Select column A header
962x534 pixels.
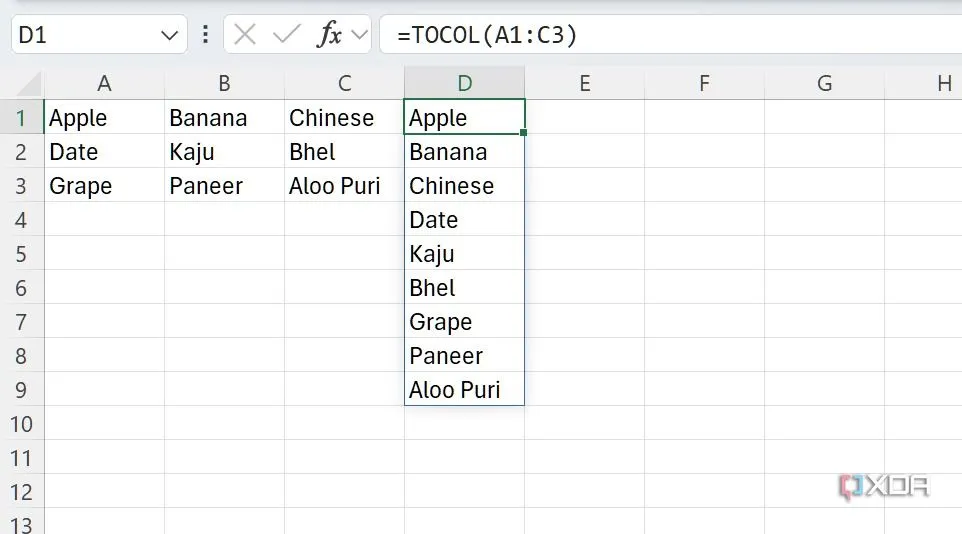coord(104,84)
